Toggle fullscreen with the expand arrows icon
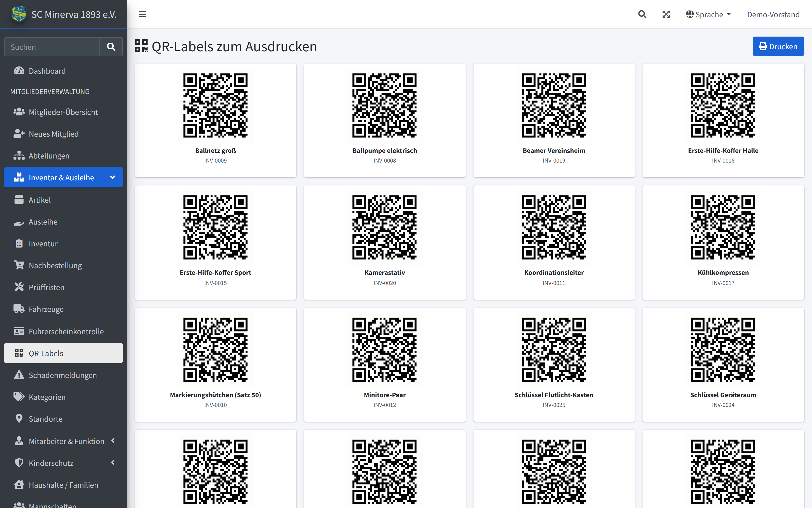The image size is (812, 508). 666,14
